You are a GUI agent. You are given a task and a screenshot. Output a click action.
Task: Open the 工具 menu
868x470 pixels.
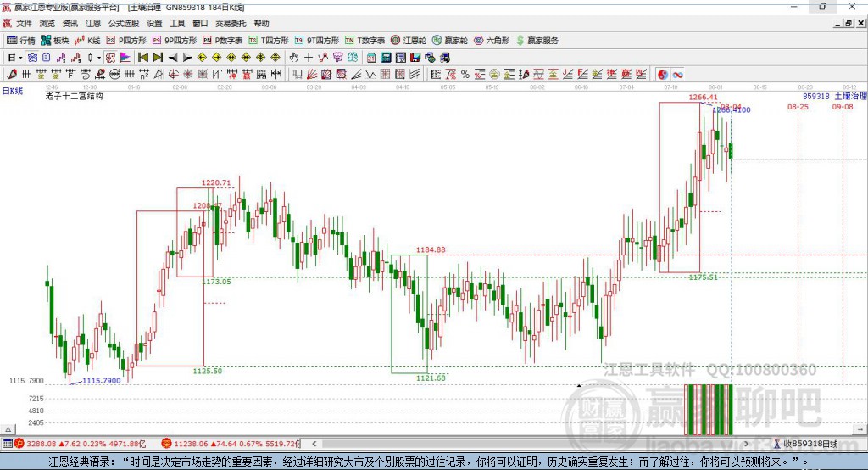(x=177, y=23)
